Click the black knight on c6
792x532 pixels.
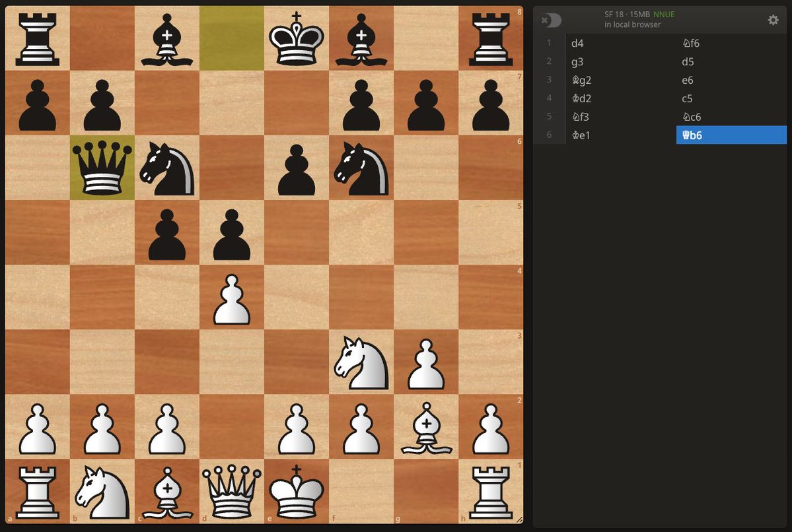(x=167, y=168)
